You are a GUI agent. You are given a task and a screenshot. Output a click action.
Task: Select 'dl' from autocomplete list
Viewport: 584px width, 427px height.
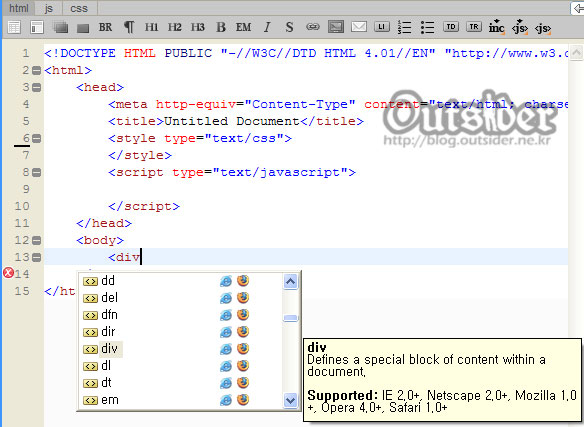coord(180,366)
